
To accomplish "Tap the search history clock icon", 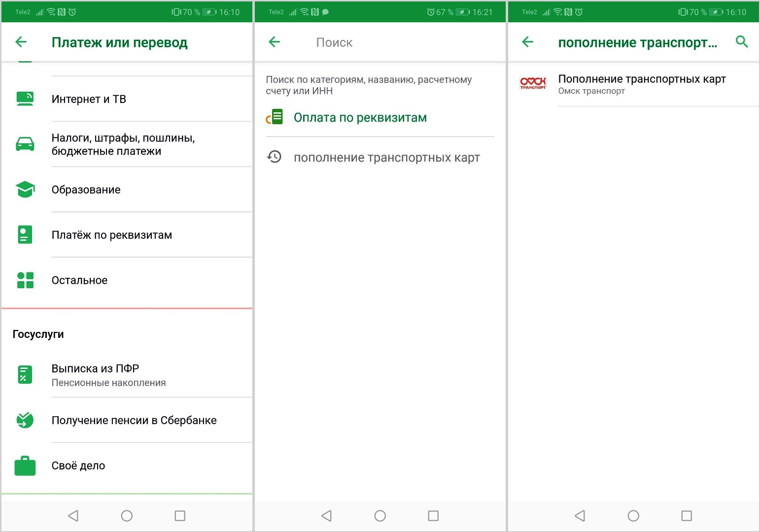I will coord(275,157).
